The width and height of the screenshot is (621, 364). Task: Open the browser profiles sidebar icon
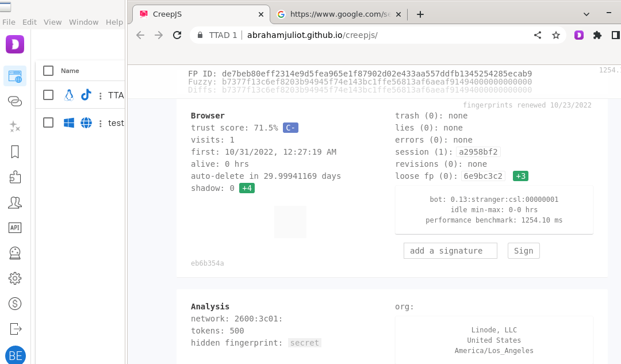point(15,76)
